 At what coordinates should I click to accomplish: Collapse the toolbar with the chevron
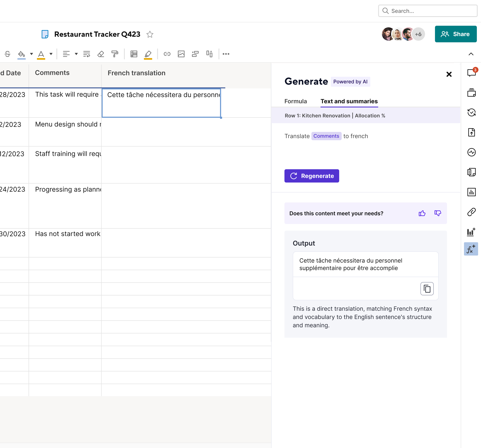click(x=471, y=54)
